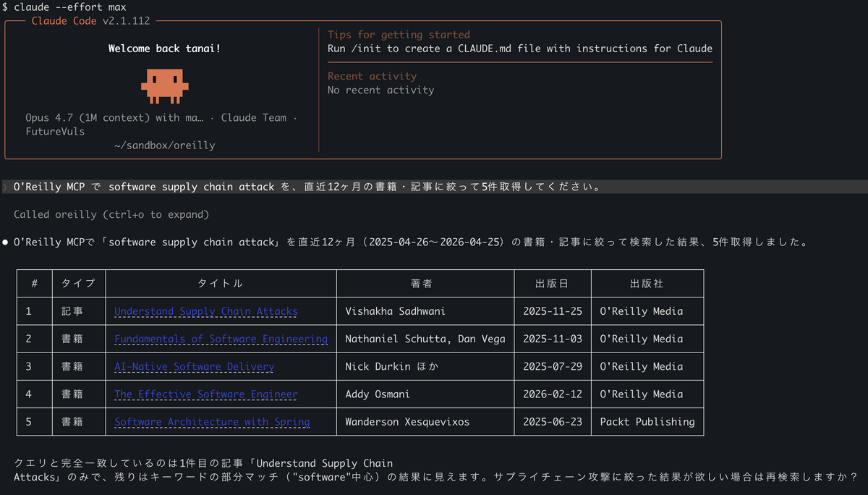Click date cell '2025-11-03'
The image size is (868, 495).
(x=553, y=339)
